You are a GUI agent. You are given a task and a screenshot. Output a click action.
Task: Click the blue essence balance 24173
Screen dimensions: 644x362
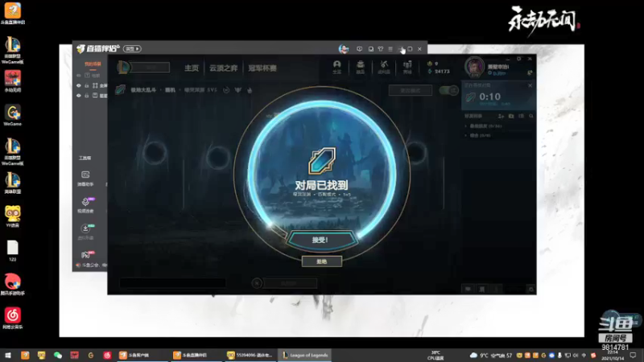pos(439,72)
